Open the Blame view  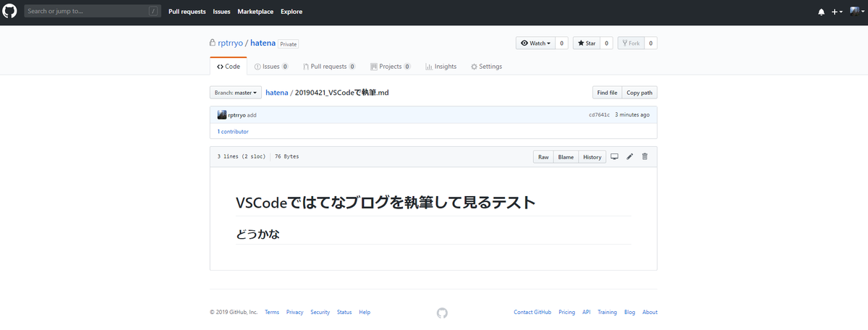[x=566, y=157]
